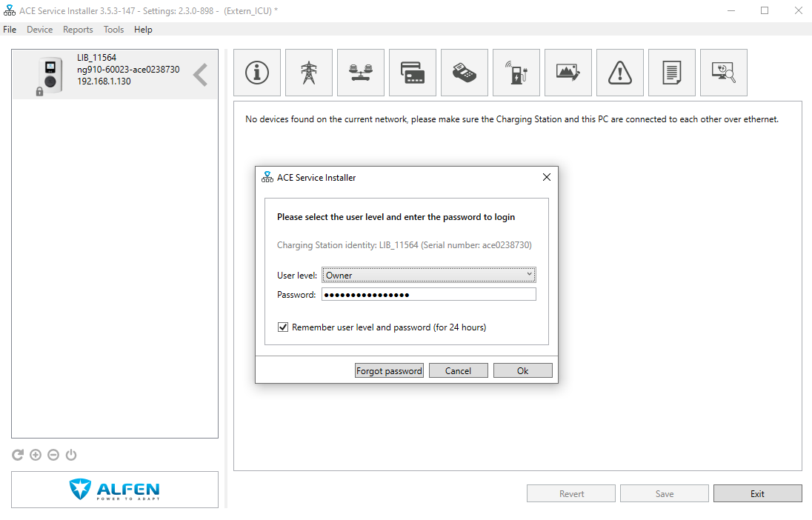Open the document log icon
This screenshot has height=520, width=812.
[x=671, y=73]
